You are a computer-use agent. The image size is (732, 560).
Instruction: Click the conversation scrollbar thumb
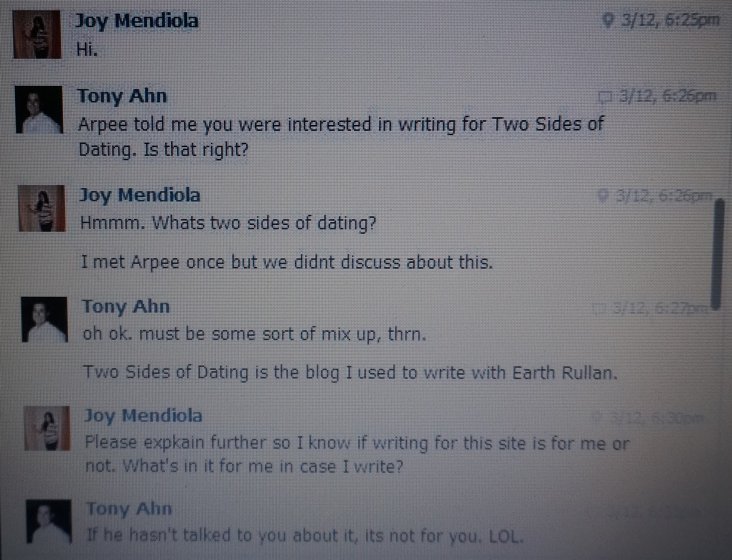tap(719, 253)
